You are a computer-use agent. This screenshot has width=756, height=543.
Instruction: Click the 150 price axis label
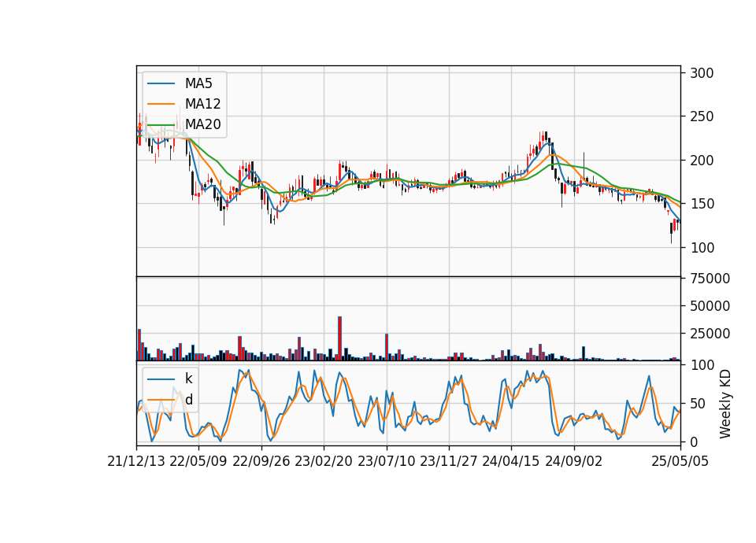coord(702,204)
